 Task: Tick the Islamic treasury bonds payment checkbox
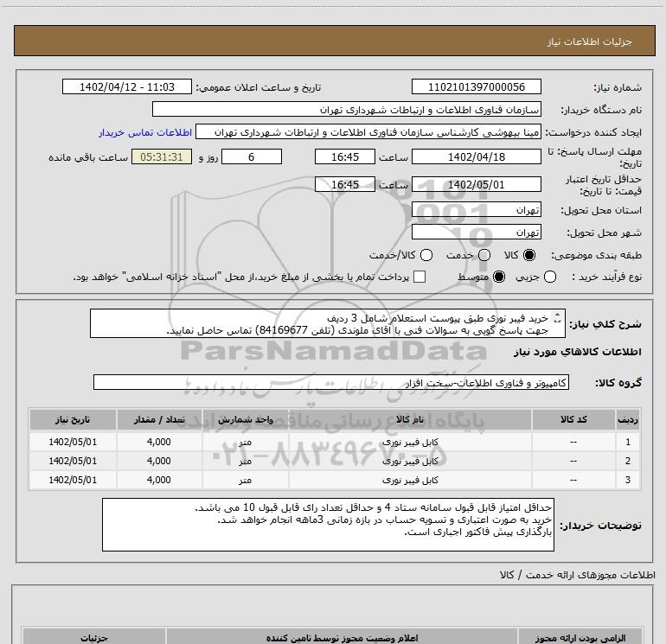coord(419,277)
